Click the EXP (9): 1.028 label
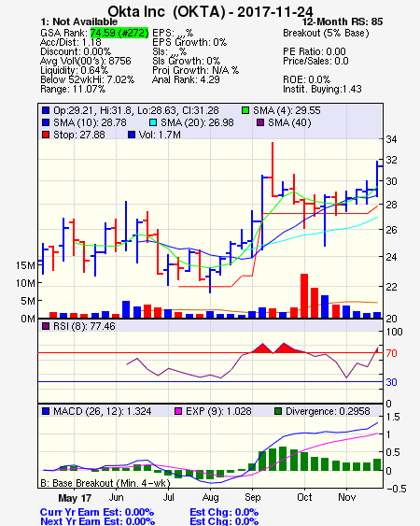Viewport: 420px width, 526px height. (x=218, y=411)
